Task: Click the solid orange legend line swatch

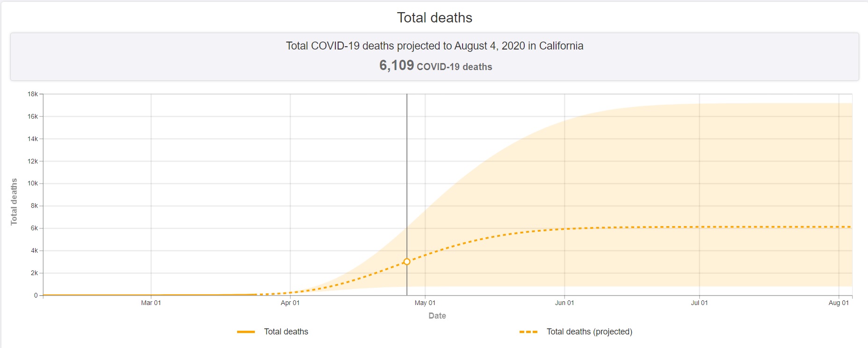Action: tap(246, 332)
